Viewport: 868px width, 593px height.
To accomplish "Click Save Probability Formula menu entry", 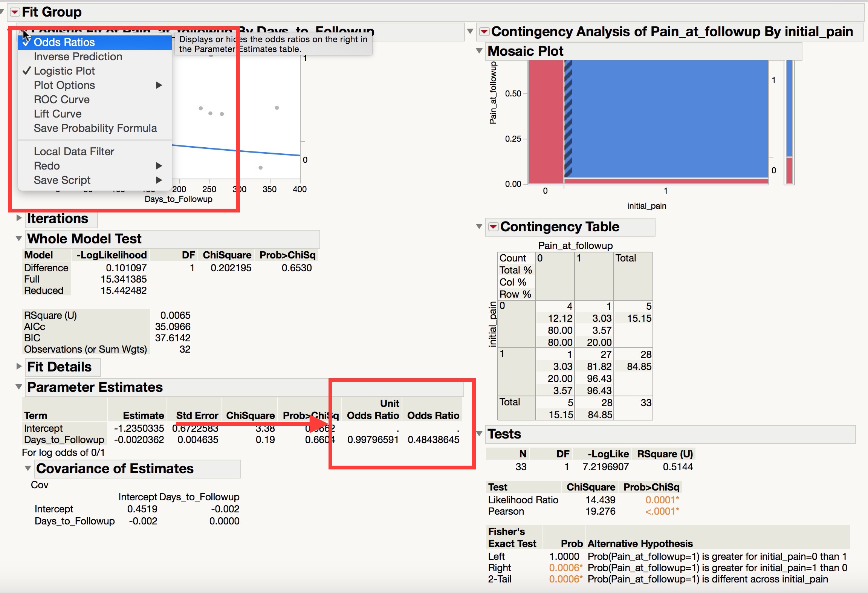I will 95,128.
